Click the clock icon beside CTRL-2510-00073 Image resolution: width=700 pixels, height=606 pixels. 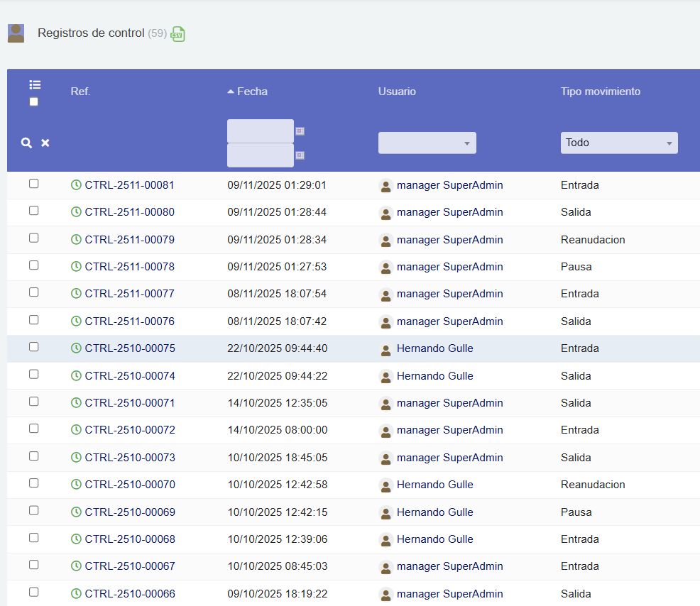point(75,457)
